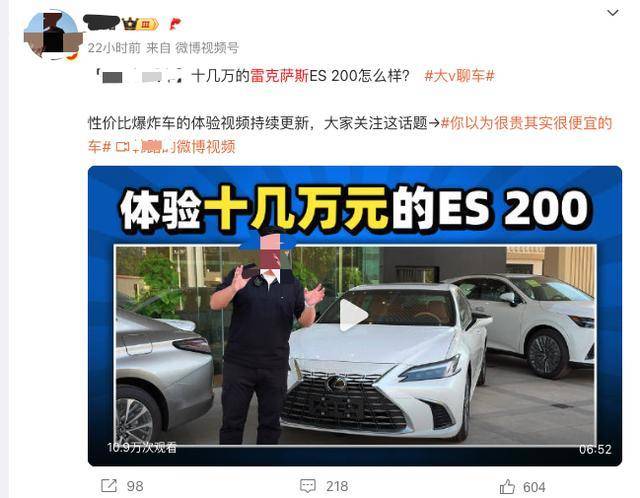The image size is (640, 498).
Task: Expand the post options chevron
Action: point(612,13)
